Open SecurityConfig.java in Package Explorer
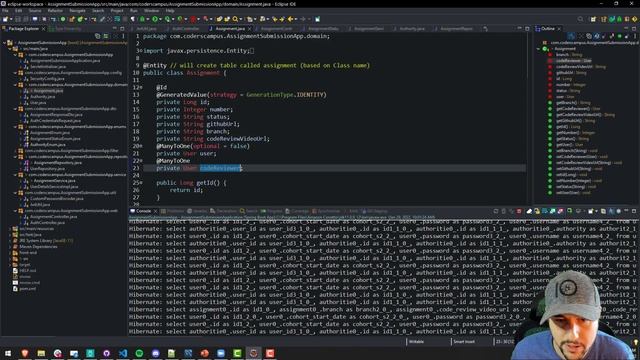The image size is (640, 360). pyautogui.click(x=47, y=79)
